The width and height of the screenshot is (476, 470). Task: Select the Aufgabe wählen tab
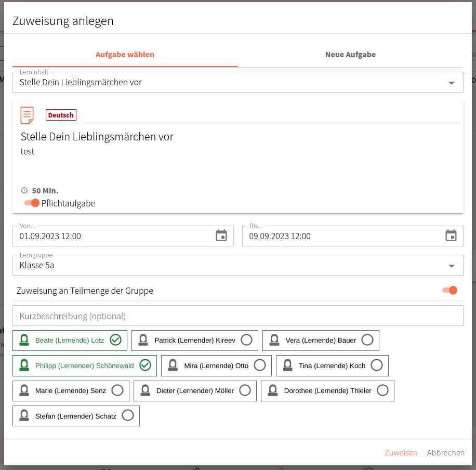coord(125,55)
